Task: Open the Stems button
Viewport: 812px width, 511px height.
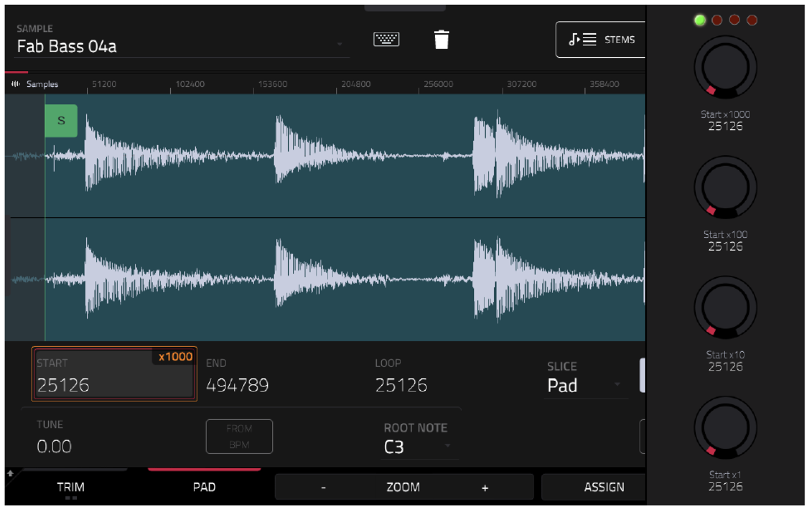Action: click(x=601, y=40)
